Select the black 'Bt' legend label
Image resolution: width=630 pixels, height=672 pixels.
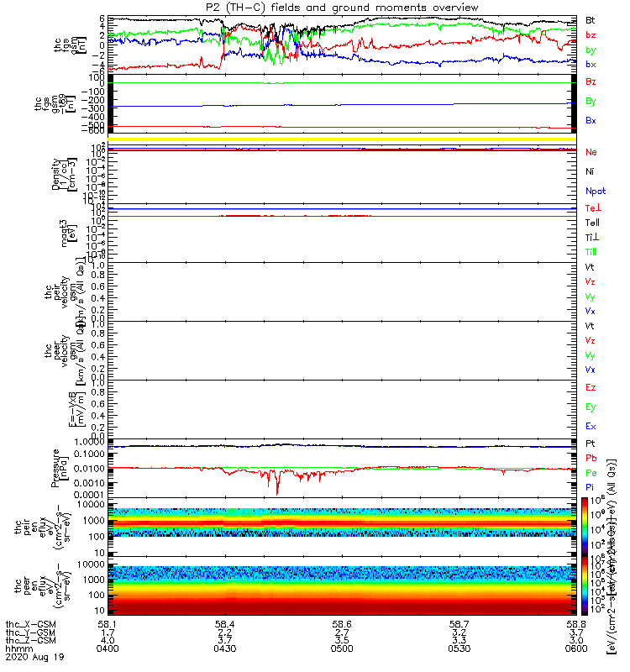click(591, 20)
